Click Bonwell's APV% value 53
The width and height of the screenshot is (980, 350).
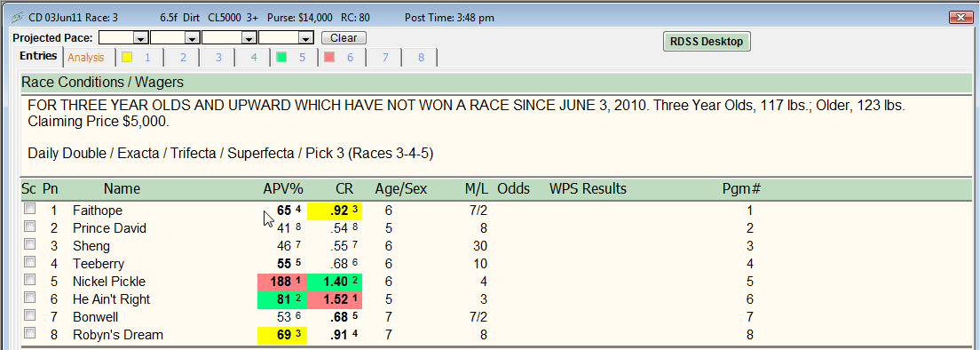tap(284, 317)
